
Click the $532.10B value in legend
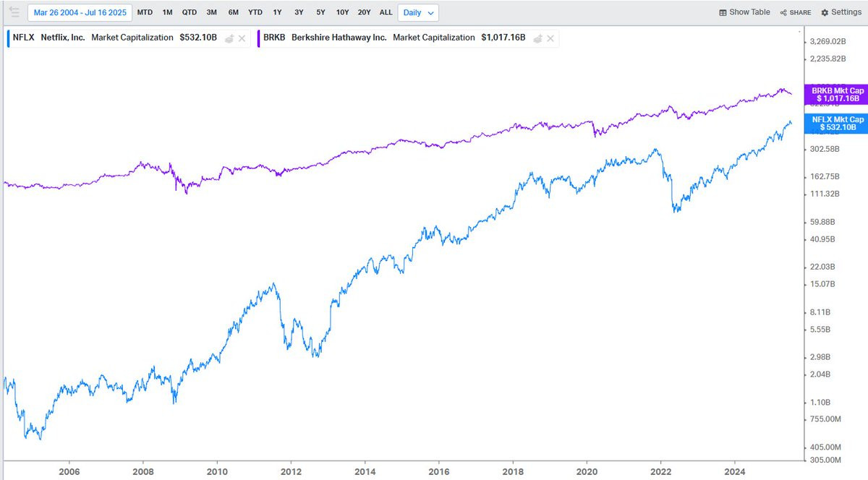click(198, 38)
